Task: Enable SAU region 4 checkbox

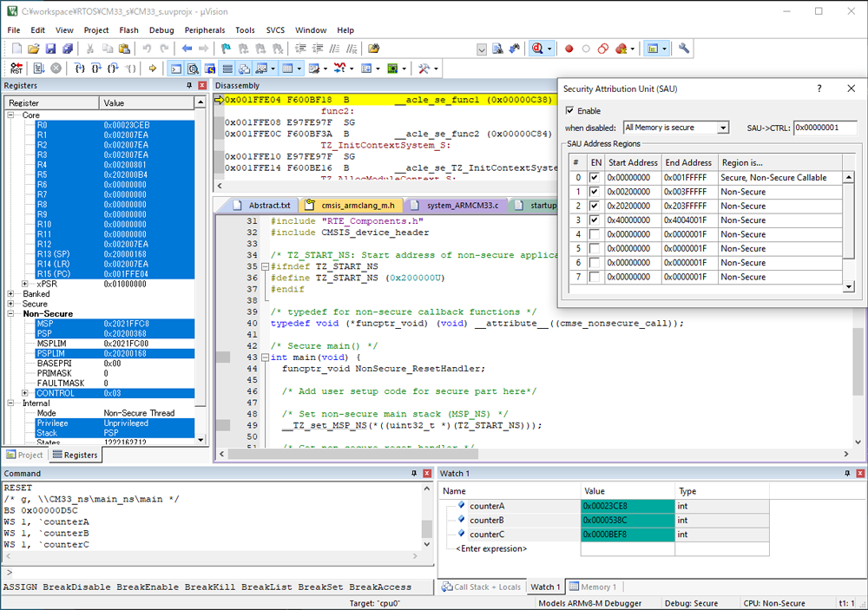Action: pos(595,234)
